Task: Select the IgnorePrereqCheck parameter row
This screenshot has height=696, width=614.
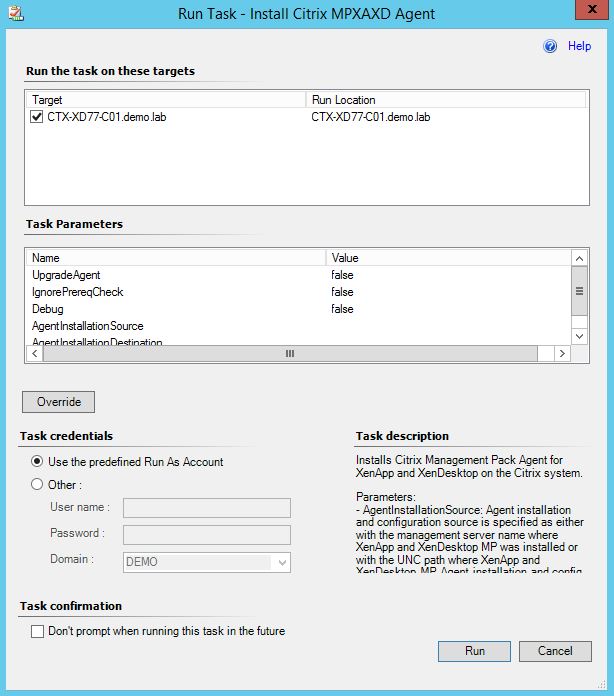Action: tap(78, 292)
